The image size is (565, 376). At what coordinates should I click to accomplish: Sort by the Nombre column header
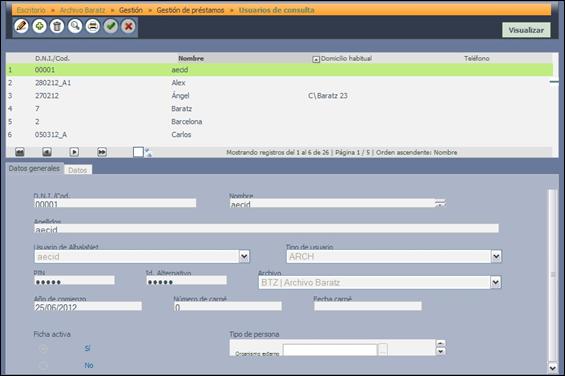191,58
